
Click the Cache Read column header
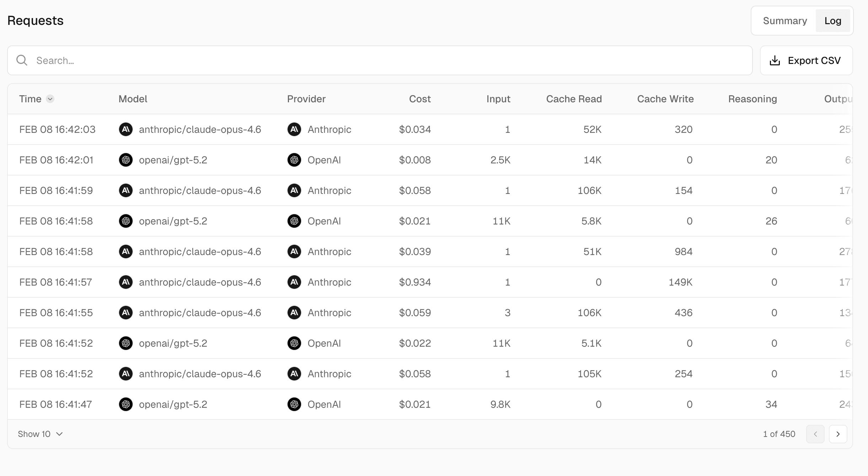click(x=574, y=99)
